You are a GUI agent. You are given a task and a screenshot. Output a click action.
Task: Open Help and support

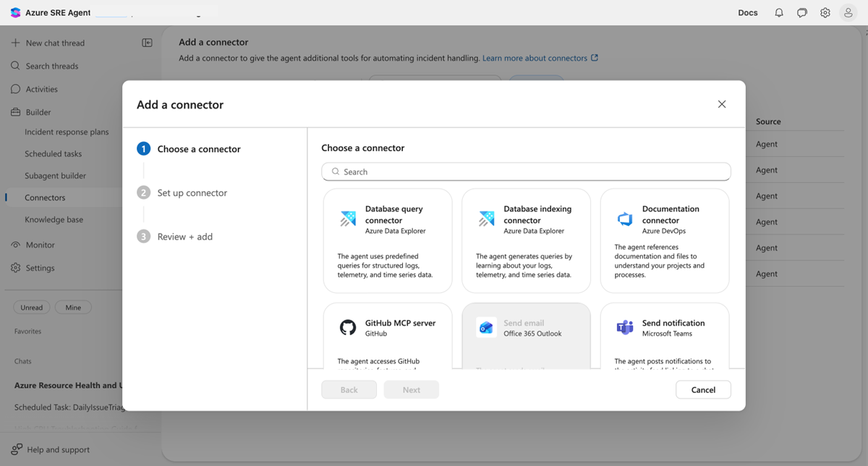59,449
